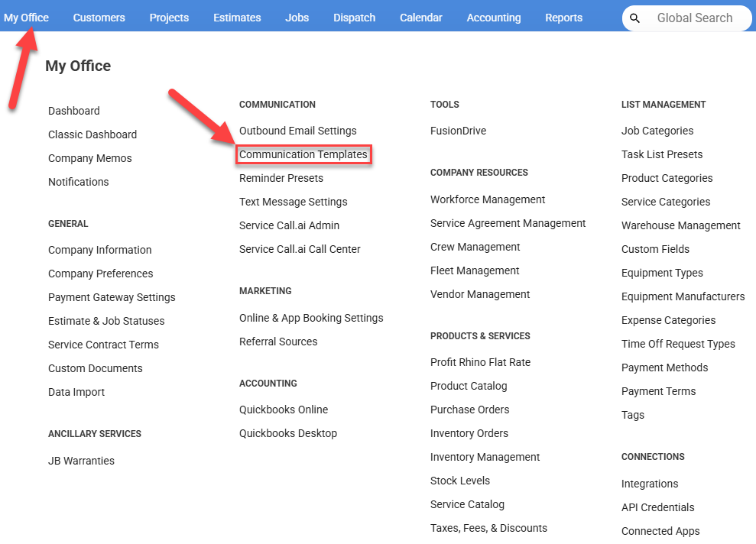Viewport: 756px width, 544px height.
Task: Open Taxes, Fees, & Discounts
Action: [x=488, y=528]
